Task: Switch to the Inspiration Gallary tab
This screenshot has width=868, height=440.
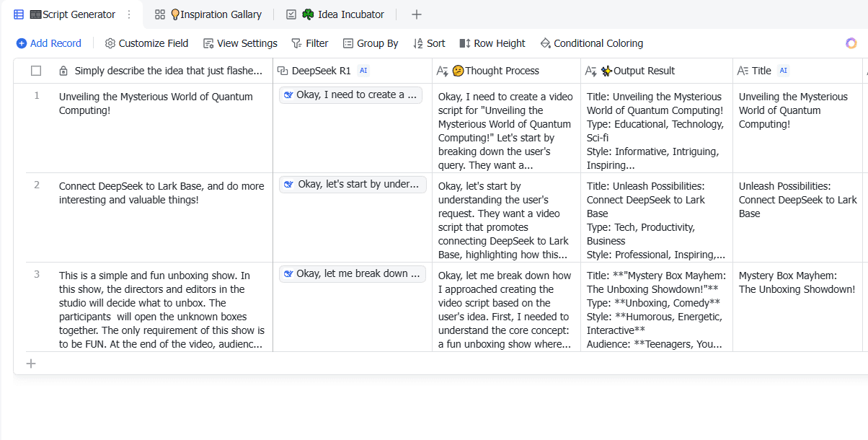Action: tap(208, 14)
